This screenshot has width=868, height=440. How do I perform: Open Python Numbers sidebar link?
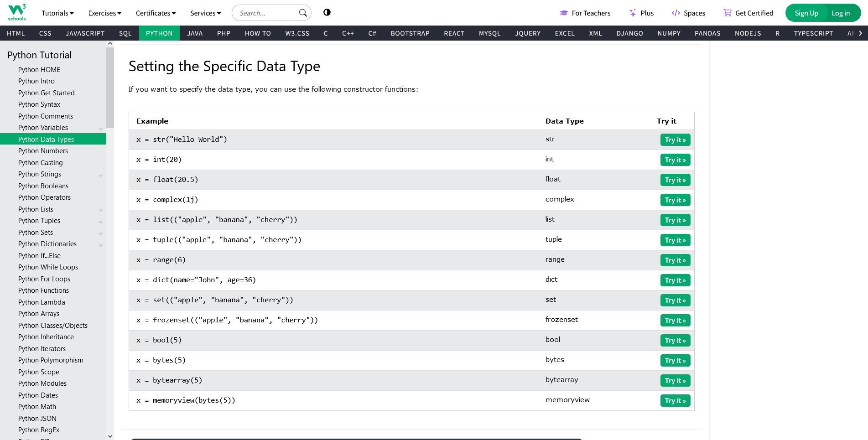click(43, 151)
